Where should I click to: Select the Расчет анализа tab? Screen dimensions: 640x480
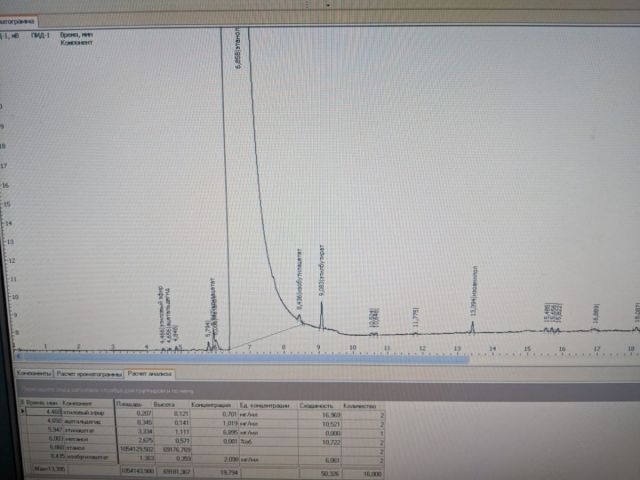point(148,373)
